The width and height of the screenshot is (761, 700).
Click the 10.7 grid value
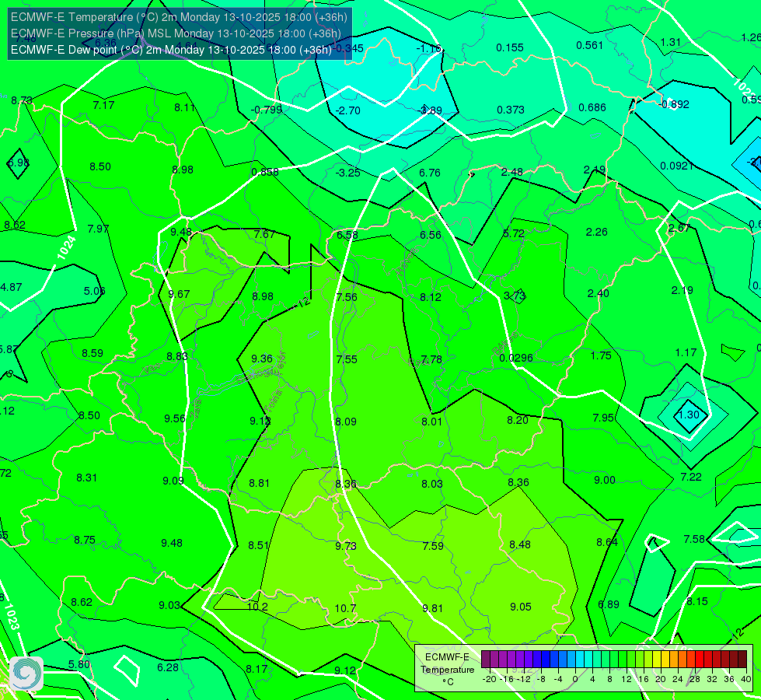pyautogui.click(x=346, y=608)
